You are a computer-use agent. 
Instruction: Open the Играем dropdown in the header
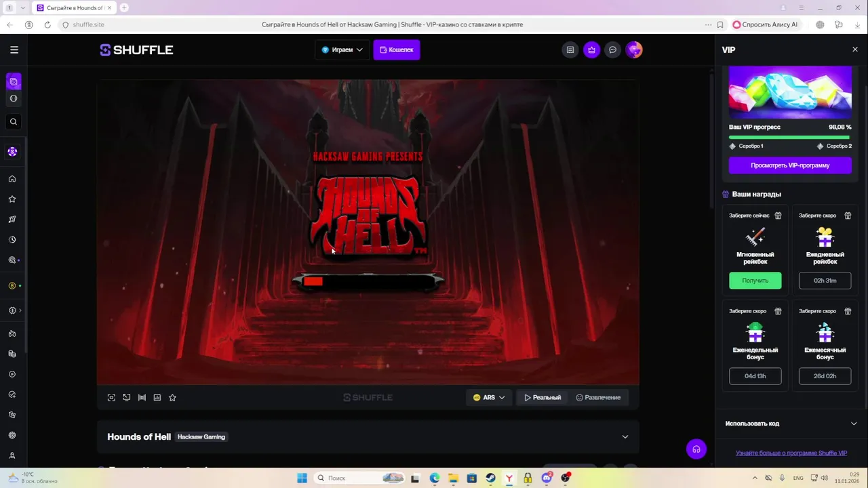tap(342, 49)
